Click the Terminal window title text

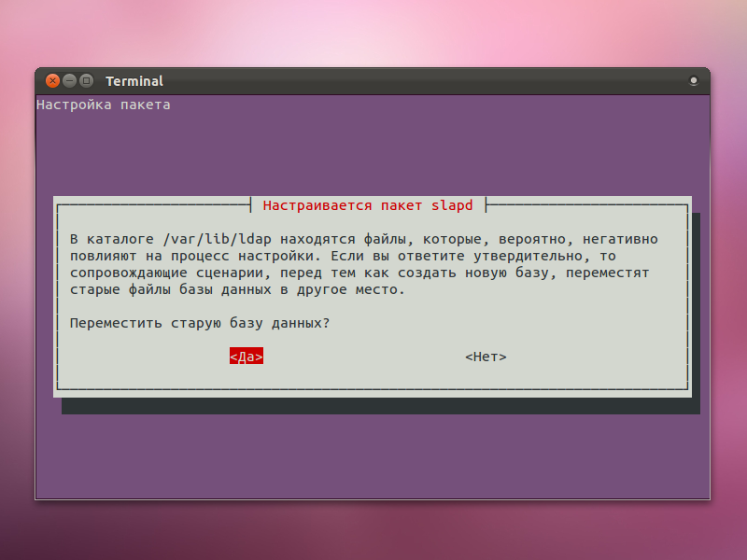(x=134, y=81)
